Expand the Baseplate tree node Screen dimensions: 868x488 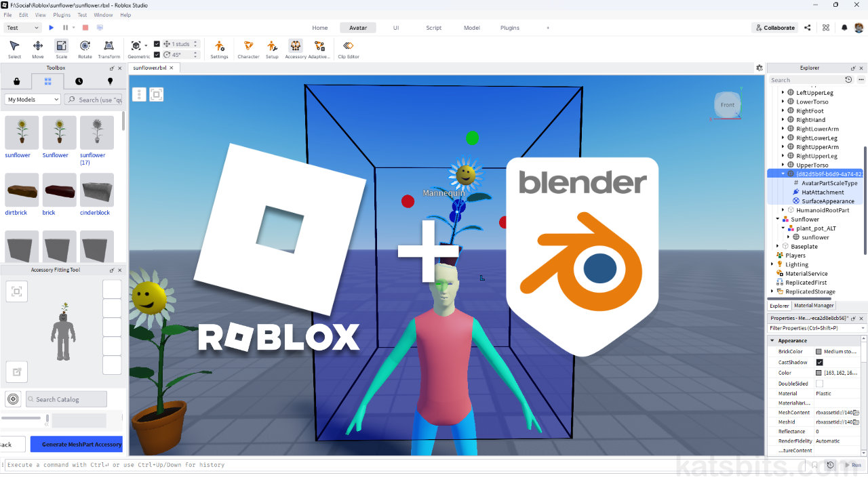pyautogui.click(x=777, y=247)
